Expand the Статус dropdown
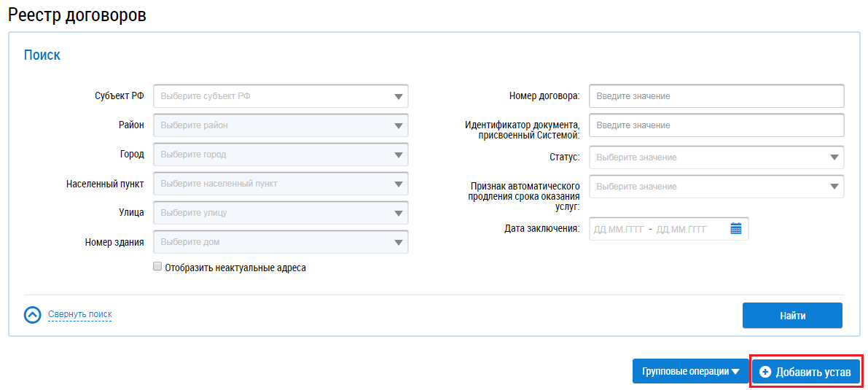The width and height of the screenshot is (868, 390). (716, 157)
